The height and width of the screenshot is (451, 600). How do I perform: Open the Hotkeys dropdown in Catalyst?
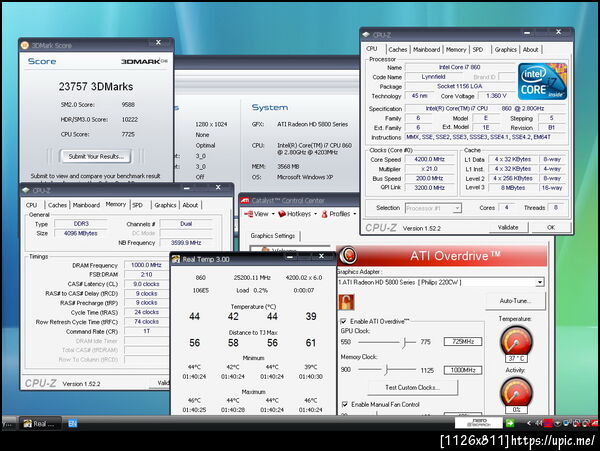tap(297, 214)
